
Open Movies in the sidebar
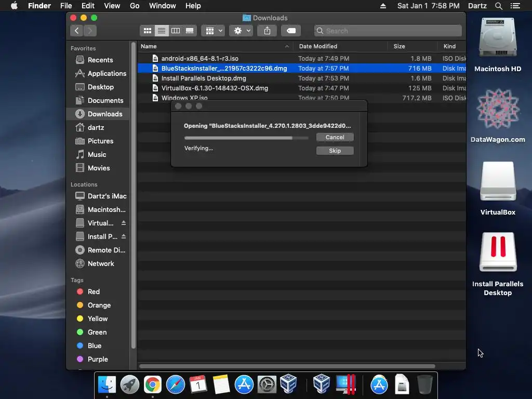click(x=98, y=168)
